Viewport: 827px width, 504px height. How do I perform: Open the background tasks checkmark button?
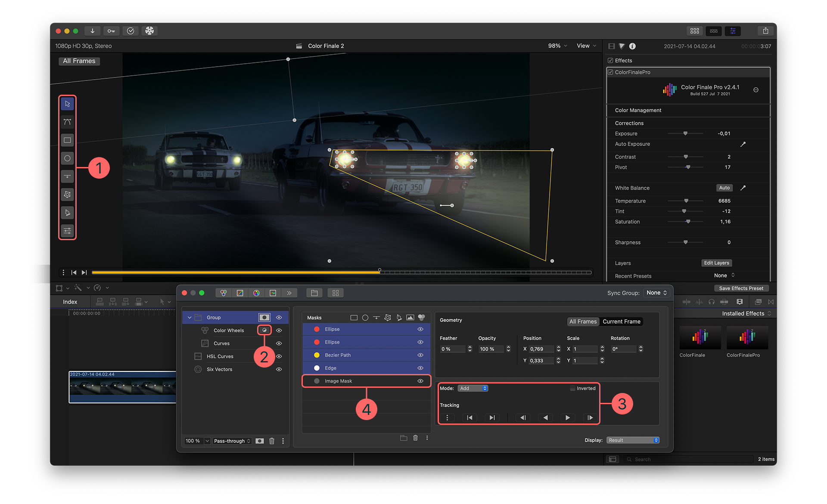point(131,31)
